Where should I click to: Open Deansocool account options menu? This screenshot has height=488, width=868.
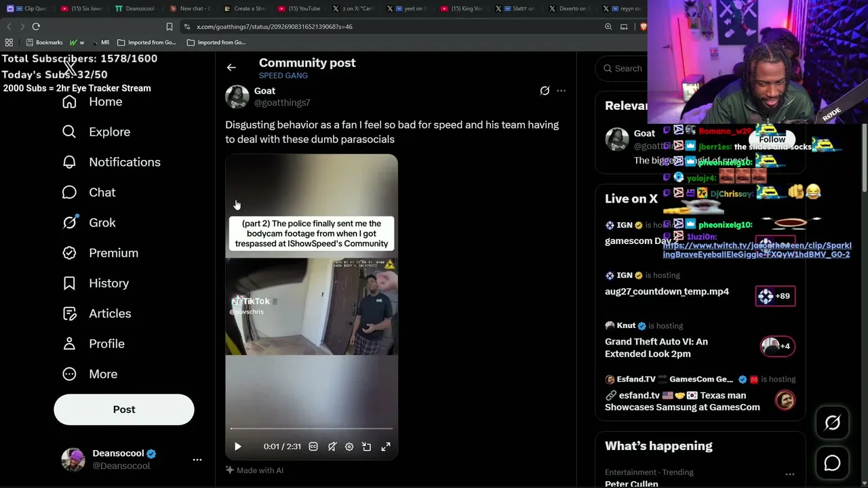point(197,460)
